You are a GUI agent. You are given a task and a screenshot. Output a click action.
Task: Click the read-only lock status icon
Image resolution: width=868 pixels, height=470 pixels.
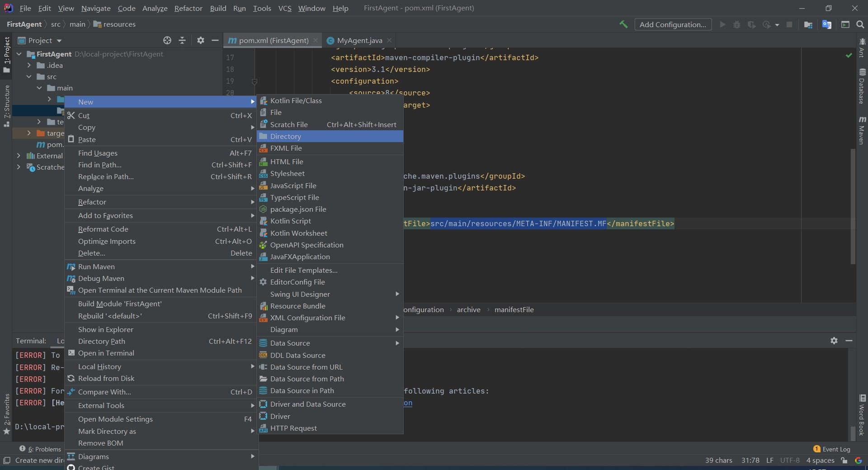[844, 461]
